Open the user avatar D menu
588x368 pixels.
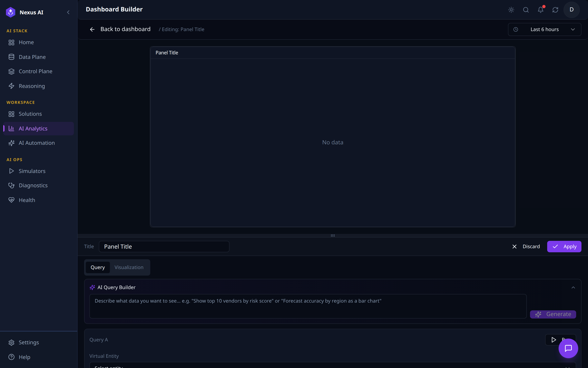pyautogui.click(x=571, y=10)
